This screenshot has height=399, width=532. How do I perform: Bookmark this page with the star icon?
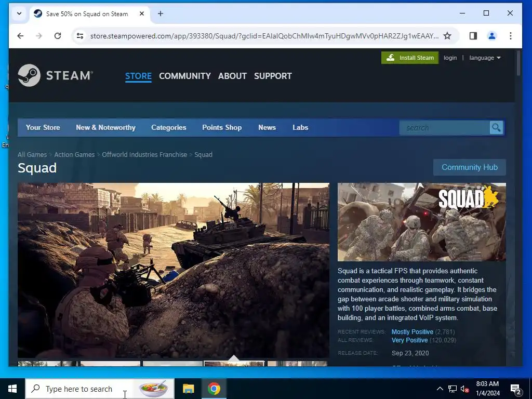(447, 36)
